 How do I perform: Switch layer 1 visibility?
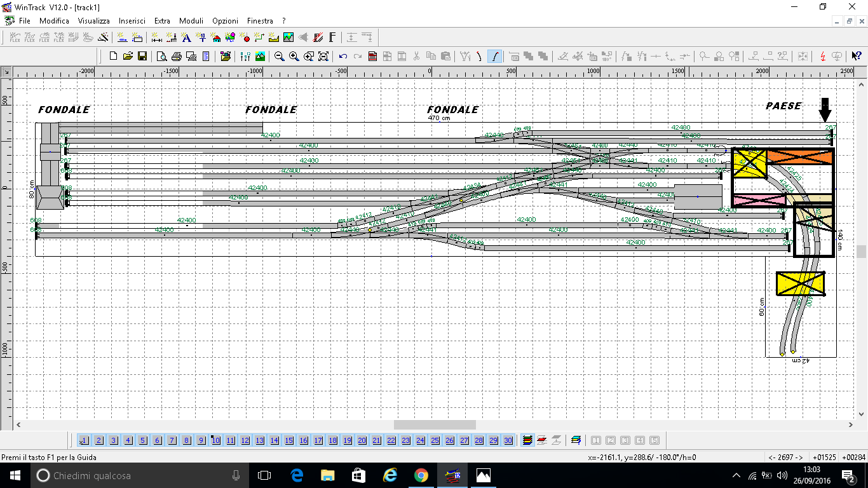pos(83,440)
